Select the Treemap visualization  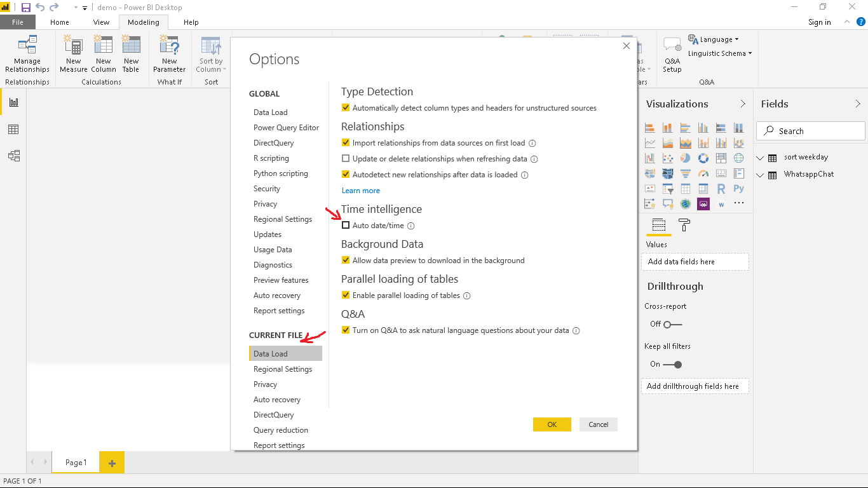(x=721, y=158)
